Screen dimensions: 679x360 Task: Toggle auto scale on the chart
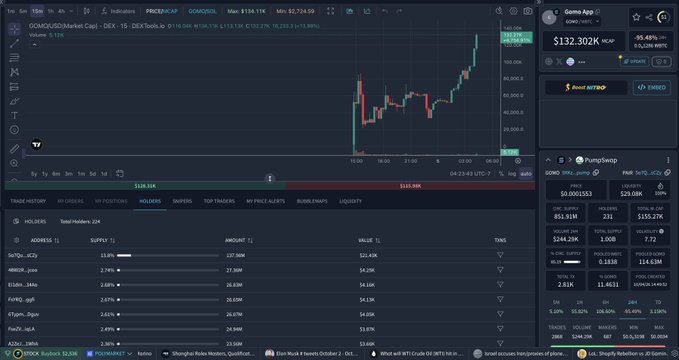click(x=526, y=174)
